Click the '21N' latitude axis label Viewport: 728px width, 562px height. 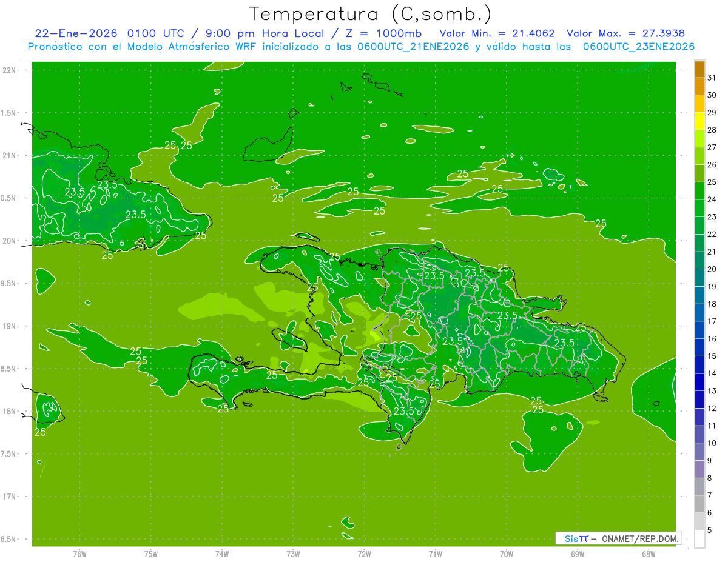pyautogui.click(x=9, y=155)
